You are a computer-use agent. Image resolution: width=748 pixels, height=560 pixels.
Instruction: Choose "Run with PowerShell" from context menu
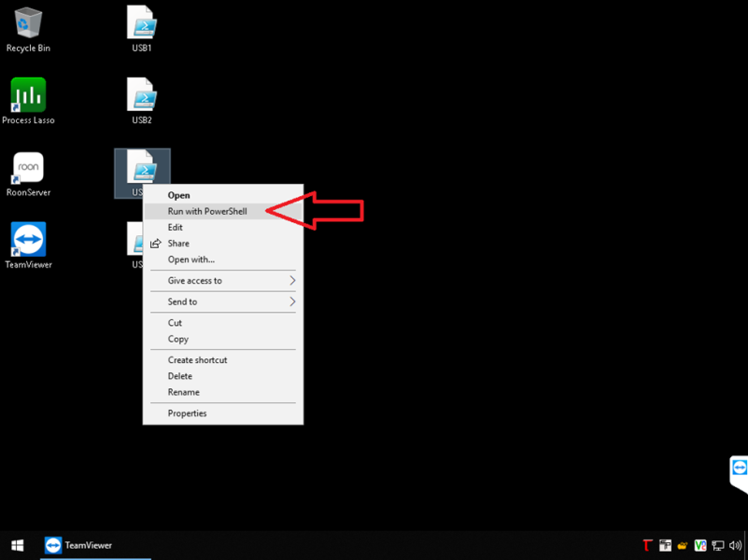pos(207,212)
